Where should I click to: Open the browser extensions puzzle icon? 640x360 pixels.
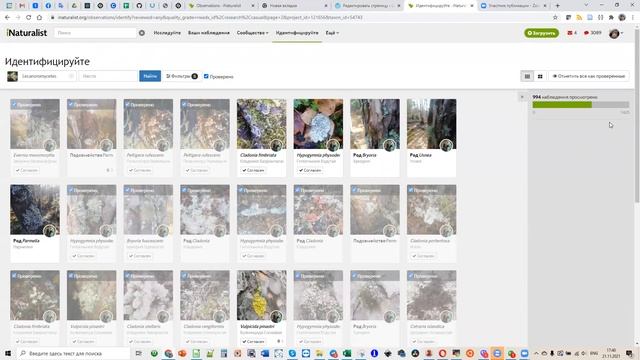611,18
